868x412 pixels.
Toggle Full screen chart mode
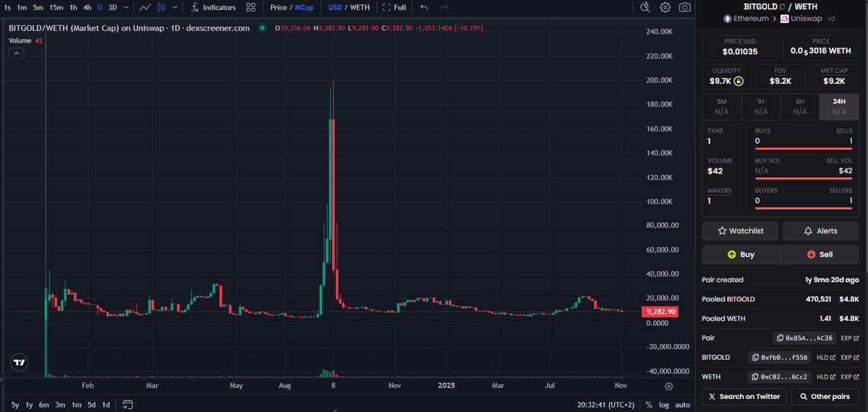click(395, 7)
